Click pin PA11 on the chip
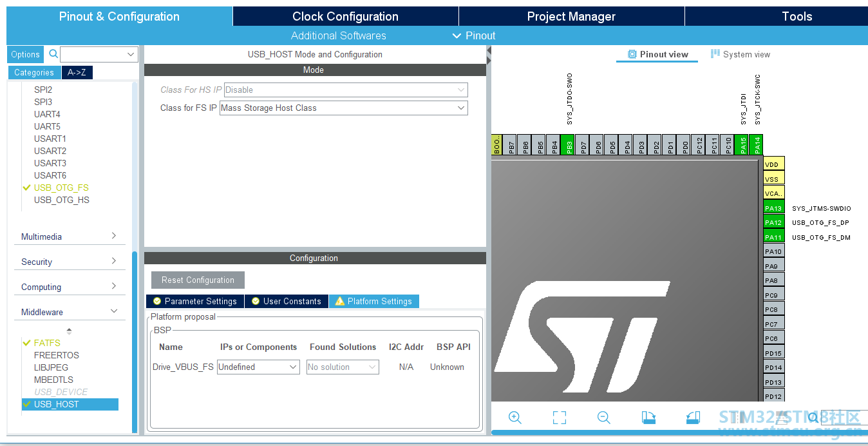This screenshot has height=446, width=868. (773, 237)
